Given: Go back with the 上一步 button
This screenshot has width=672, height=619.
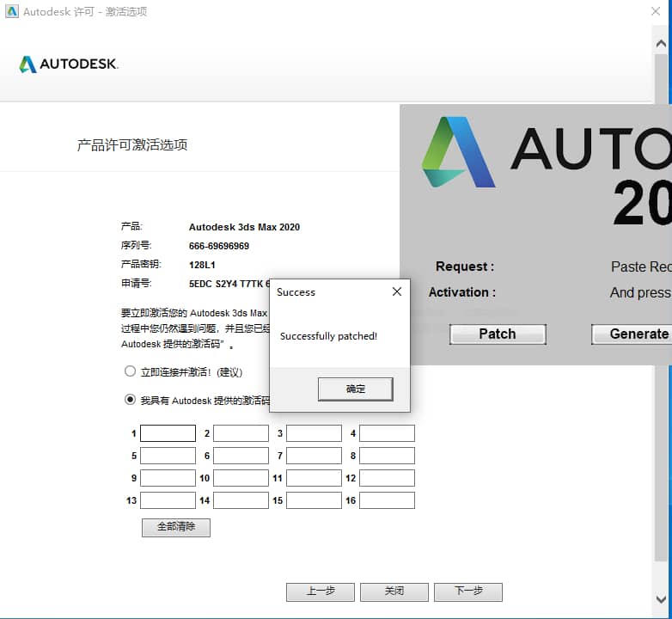Looking at the screenshot, I should [320, 591].
